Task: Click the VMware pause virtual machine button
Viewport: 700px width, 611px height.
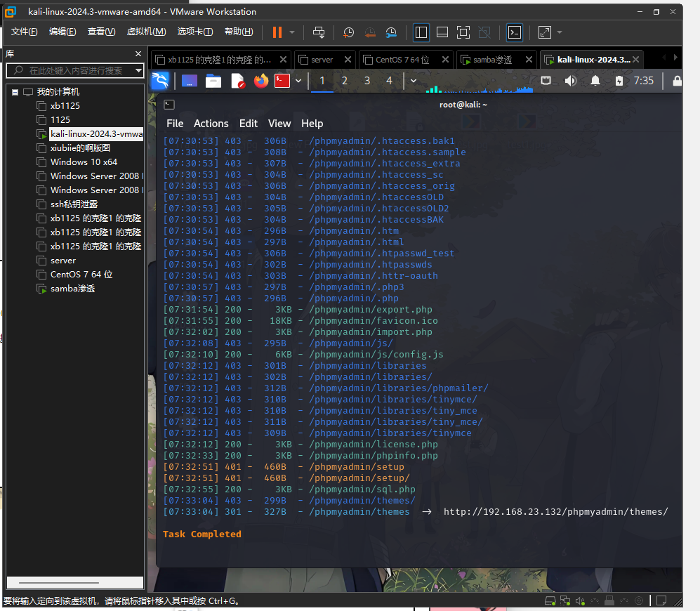Action: 277,32
